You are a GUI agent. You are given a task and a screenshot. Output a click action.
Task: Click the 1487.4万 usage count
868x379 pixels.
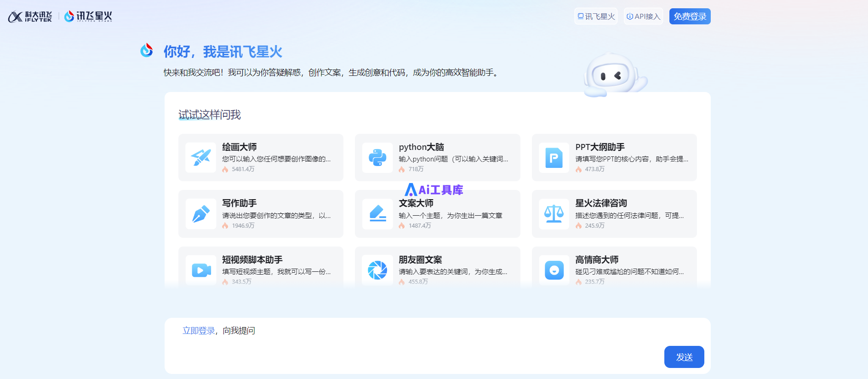419,226
